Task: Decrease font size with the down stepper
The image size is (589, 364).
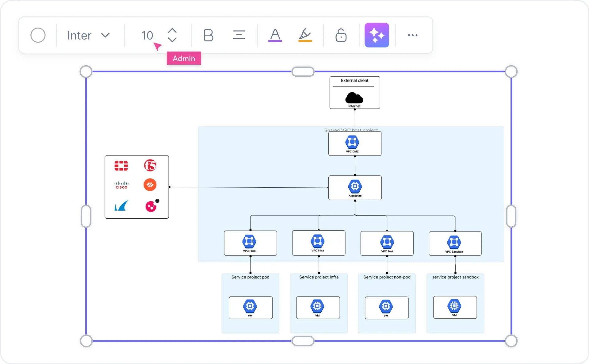Action: [x=172, y=40]
